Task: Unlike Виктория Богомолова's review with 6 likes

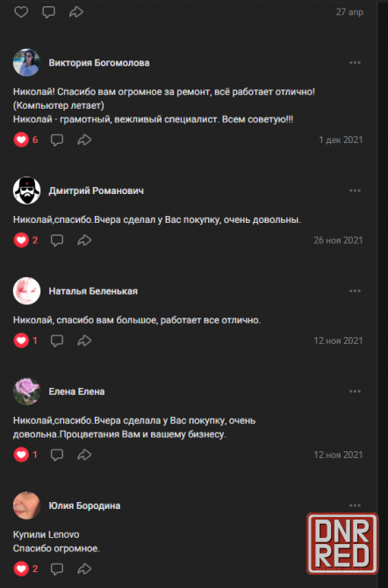Action: point(21,140)
